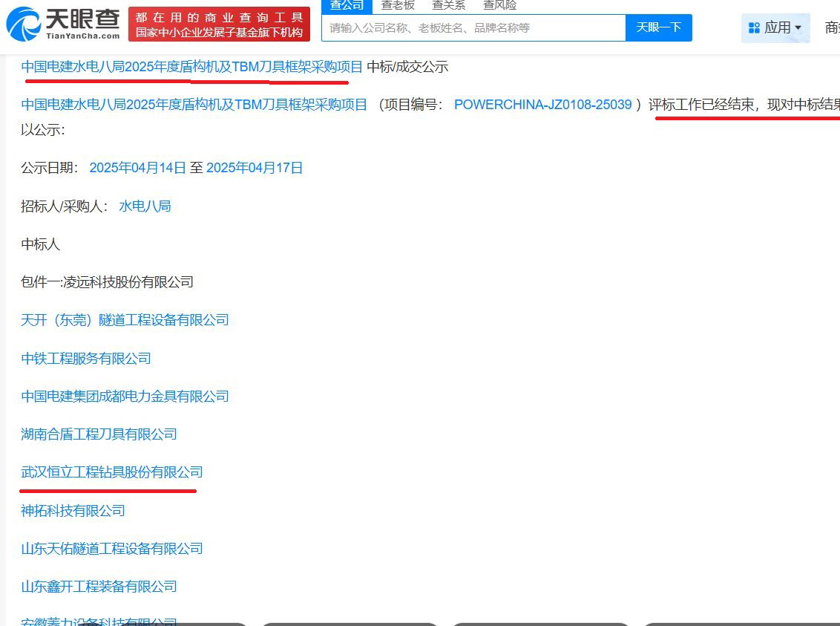Click the 中标人 label text
The image size is (840, 626).
(x=40, y=244)
